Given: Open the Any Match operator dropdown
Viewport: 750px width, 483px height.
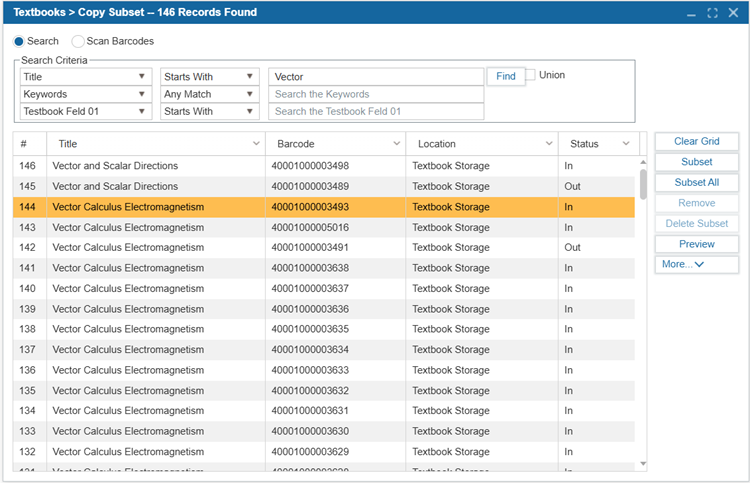Looking at the screenshot, I should pyautogui.click(x=210, y=94).
